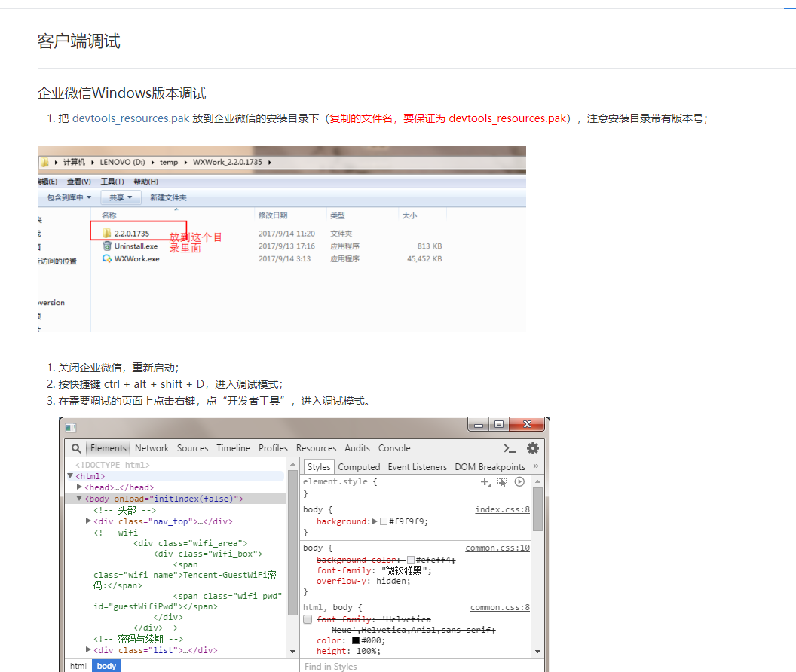Click temp in the address path
Screen dimensions: 796x672
169,162
